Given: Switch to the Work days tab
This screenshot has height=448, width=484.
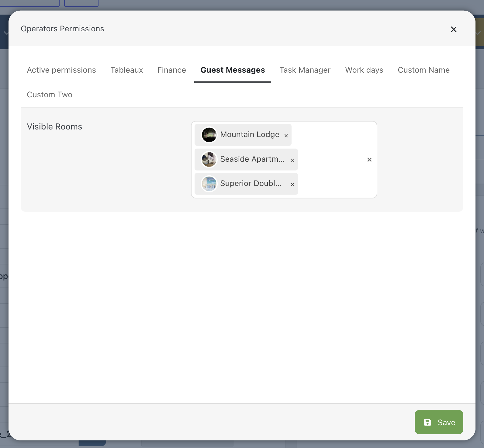Looking at the screenshot, I should pos(364,70).
